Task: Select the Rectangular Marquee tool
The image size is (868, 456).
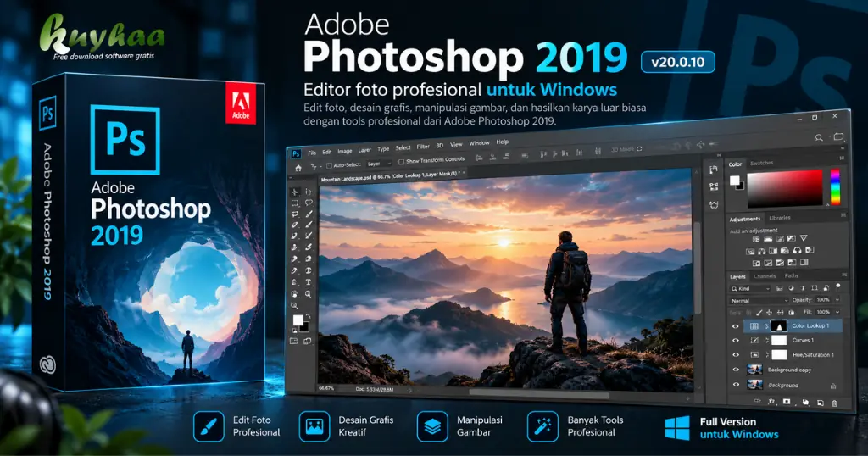Action: pos(294,203)
